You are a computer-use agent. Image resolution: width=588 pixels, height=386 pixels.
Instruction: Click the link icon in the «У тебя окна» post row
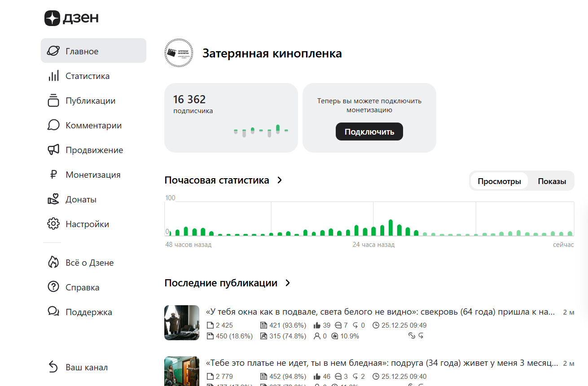pyautogui.click(x=412, y=336)
